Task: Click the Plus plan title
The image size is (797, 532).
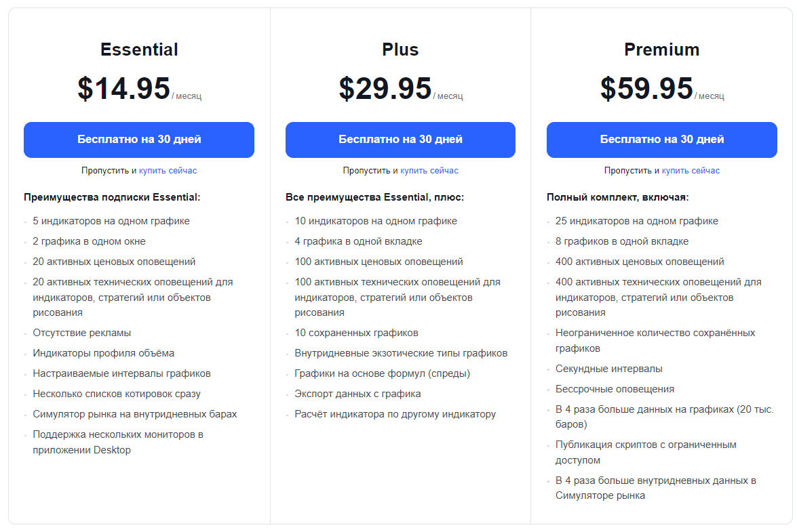Action: (400, 49)
